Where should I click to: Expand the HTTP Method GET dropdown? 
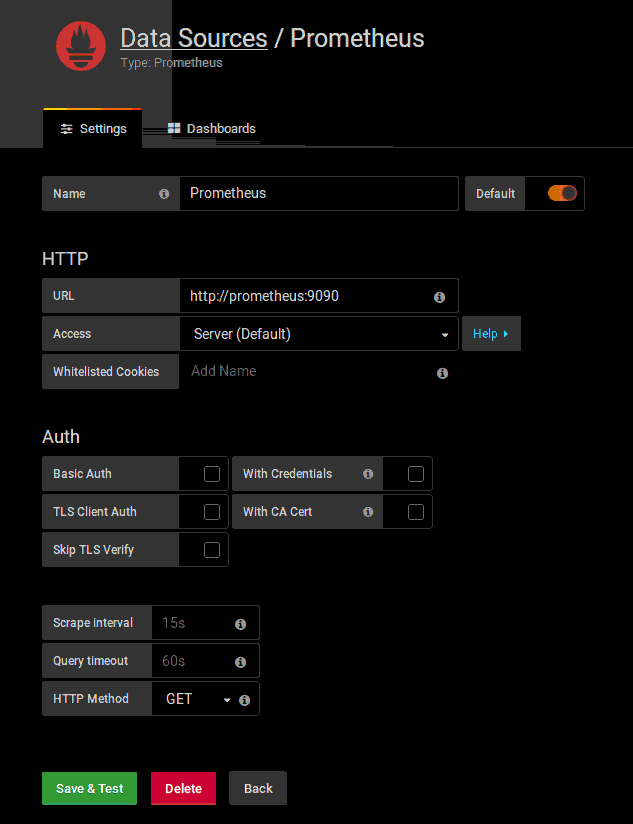[x=197, y=699]
